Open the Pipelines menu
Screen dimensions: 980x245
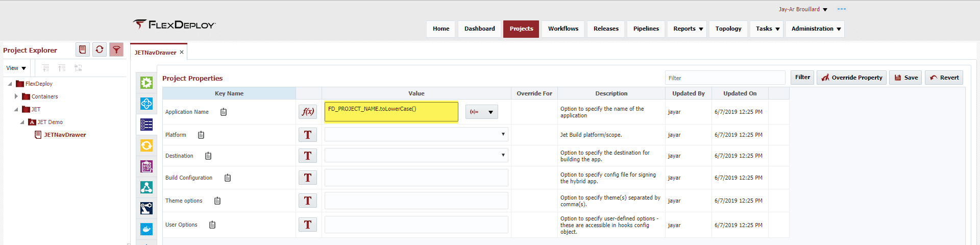pyautogui.click(x=646, y=29)
